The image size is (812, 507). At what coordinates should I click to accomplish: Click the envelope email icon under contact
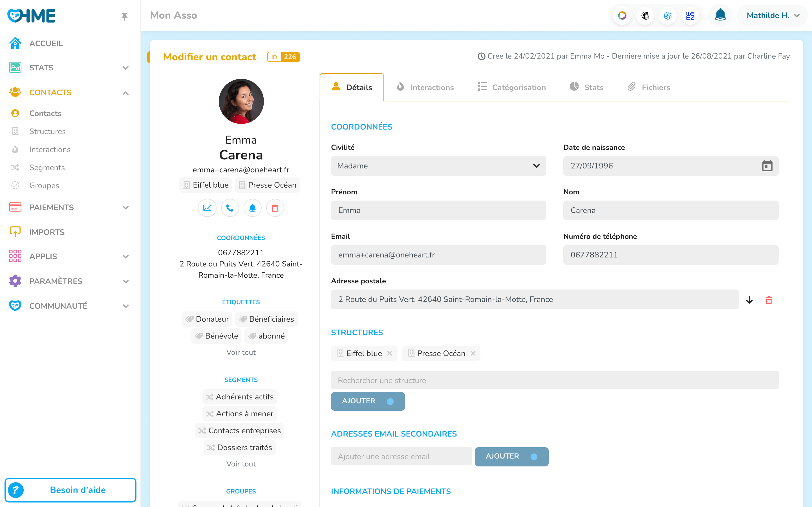(x=207, y=208)
